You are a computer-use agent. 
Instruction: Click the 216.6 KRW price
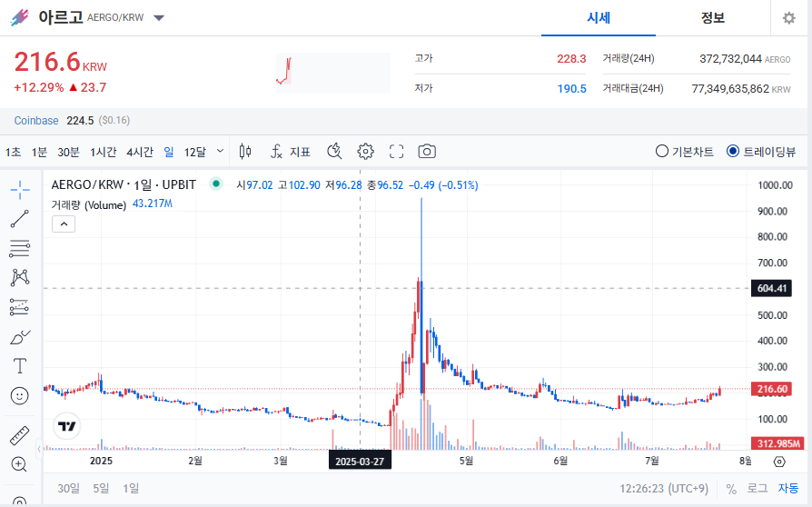61,62
